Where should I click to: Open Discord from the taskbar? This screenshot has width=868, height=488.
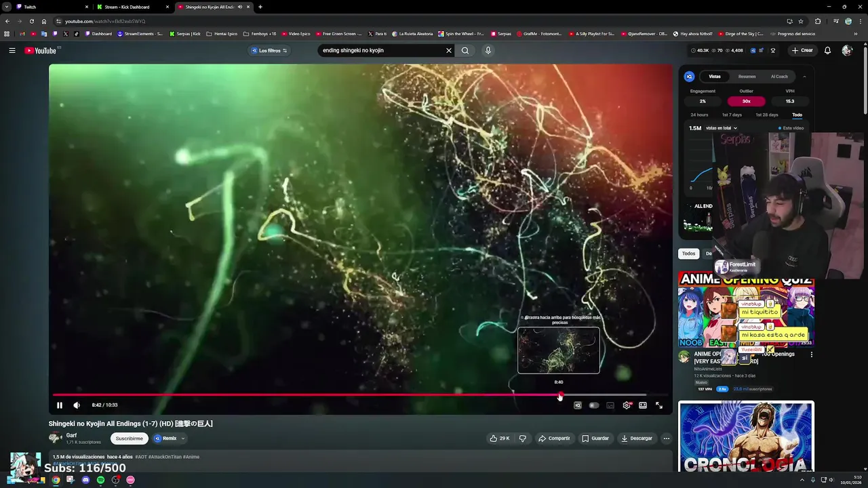pos(85,480)
